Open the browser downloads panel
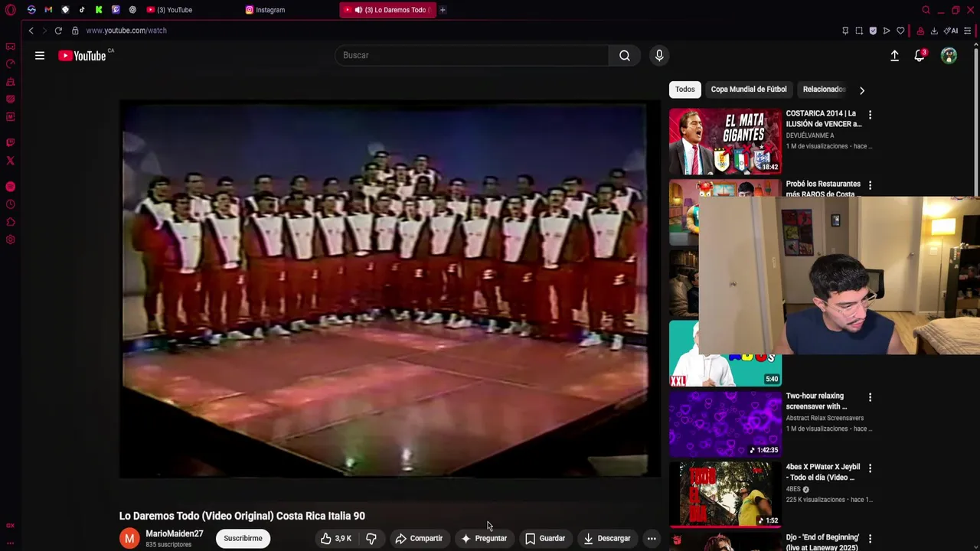The image size is (980, 551). [x=934, y=31]
